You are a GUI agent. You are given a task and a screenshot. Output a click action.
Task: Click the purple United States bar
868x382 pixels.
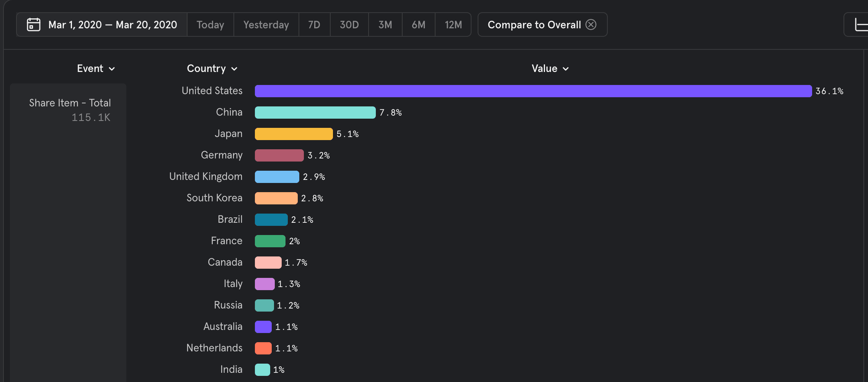point(533,91)
